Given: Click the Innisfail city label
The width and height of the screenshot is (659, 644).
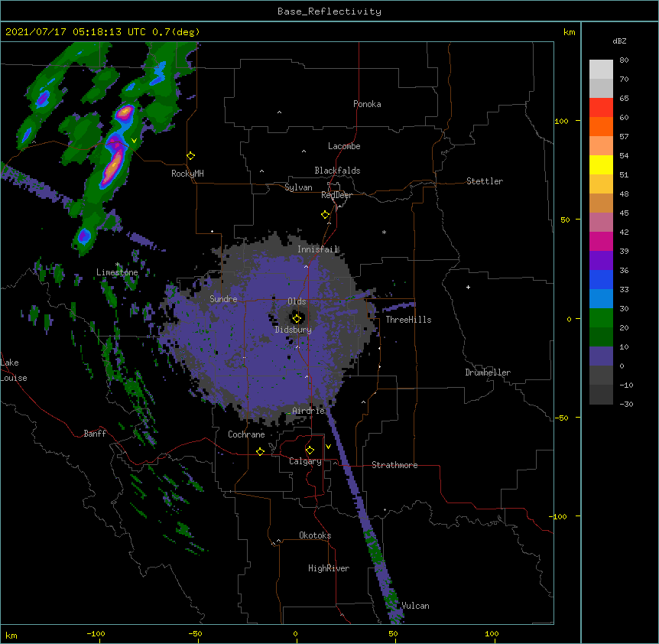Looking at the screenshot, I should tap(318, 249).
